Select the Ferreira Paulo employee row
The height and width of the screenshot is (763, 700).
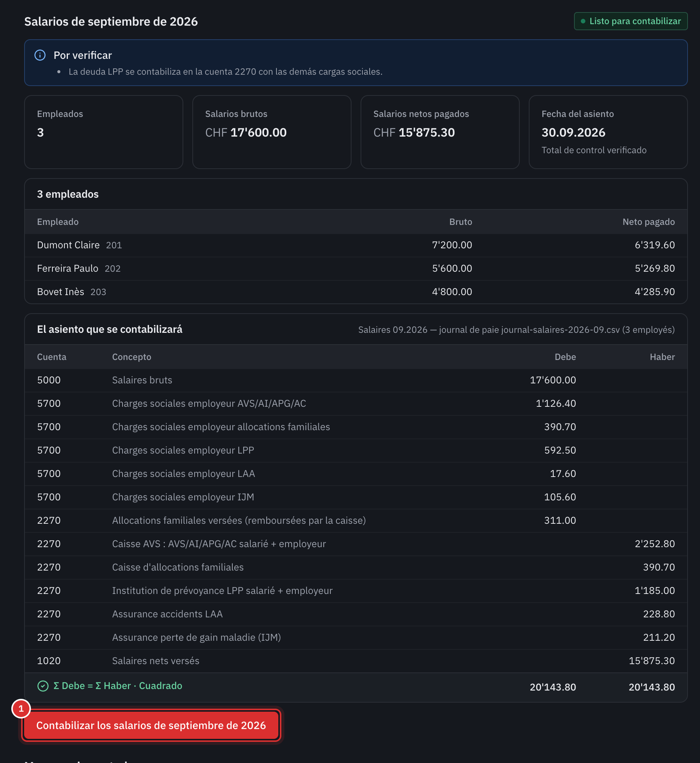tap(356, 269)
